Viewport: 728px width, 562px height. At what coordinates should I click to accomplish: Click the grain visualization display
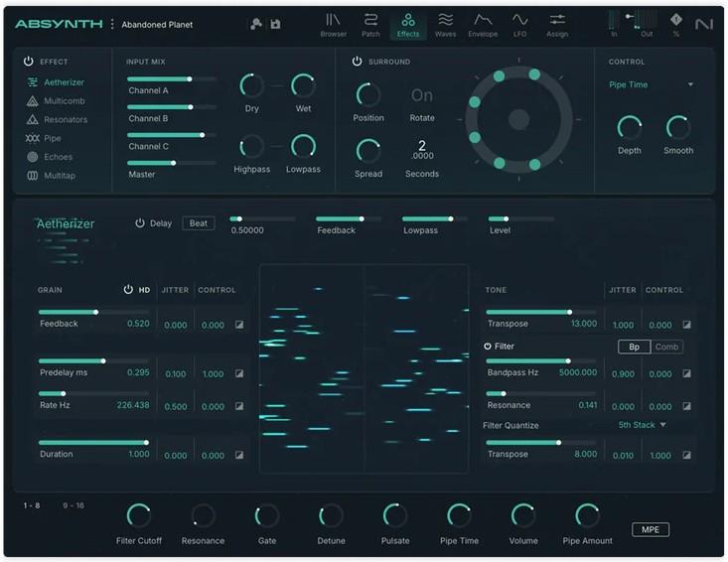(364, 368)
